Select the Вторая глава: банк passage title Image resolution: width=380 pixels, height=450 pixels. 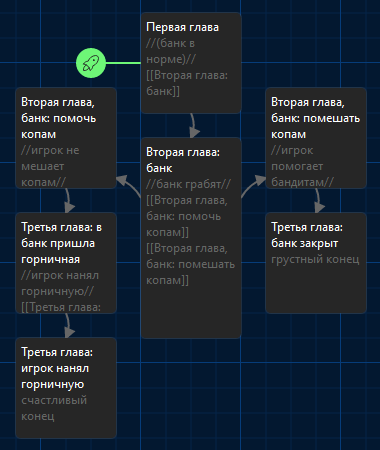183,160
